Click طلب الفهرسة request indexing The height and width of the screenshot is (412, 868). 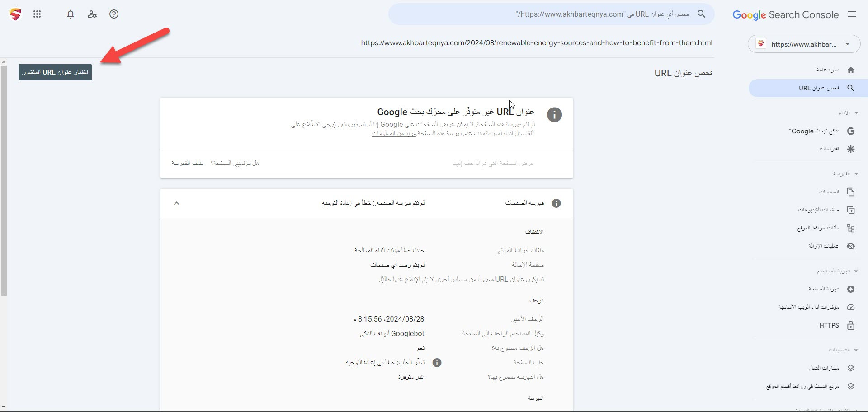(187, 163)
